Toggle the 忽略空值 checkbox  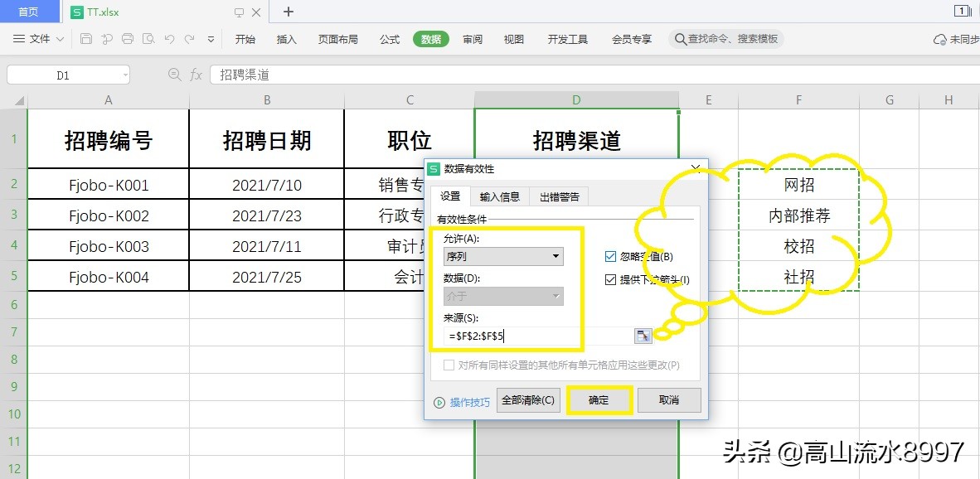click(x=610, y=257)
